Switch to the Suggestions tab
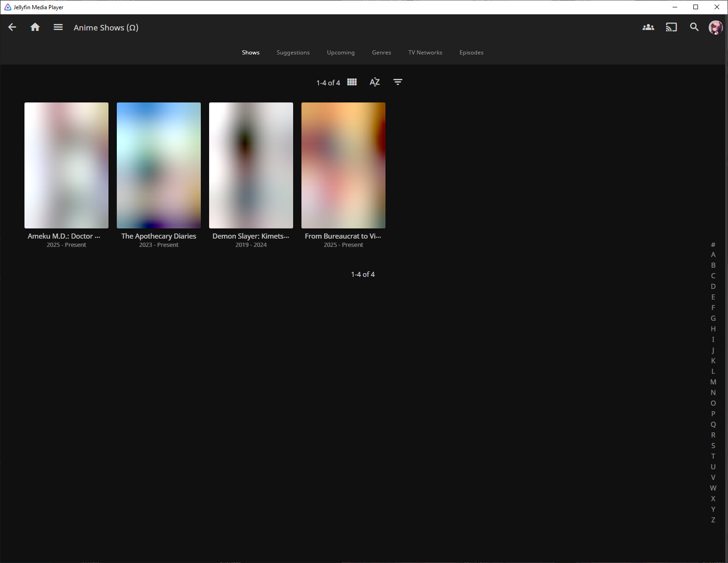 click(x=293, y=53)
